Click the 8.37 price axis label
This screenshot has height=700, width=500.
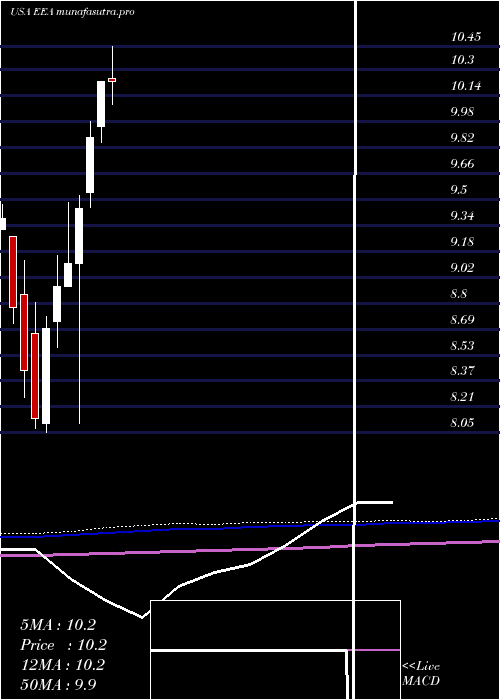pyautogui.click(x=462, y=371)
